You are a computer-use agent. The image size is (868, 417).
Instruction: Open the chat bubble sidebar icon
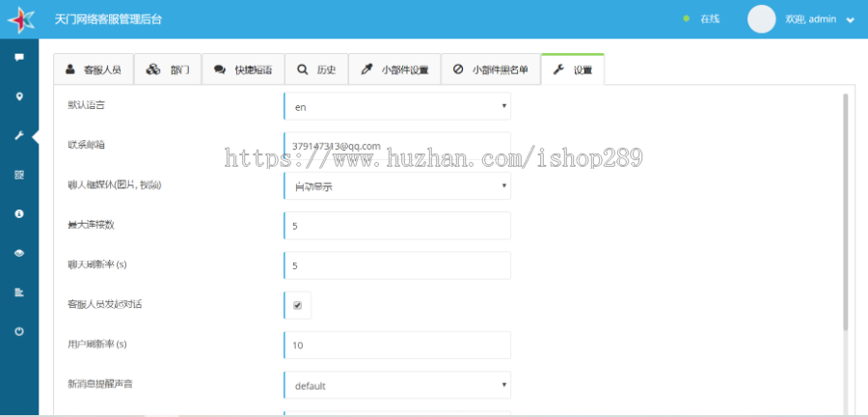[x=19, y=57]
